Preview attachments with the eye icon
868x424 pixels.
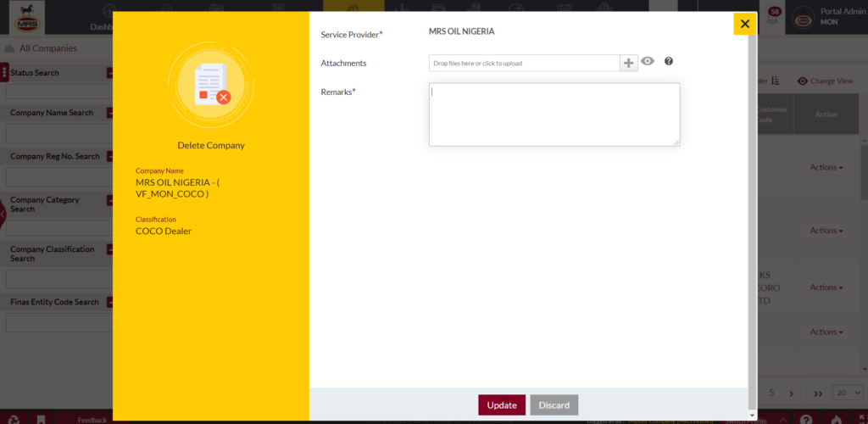coord(648,61)
